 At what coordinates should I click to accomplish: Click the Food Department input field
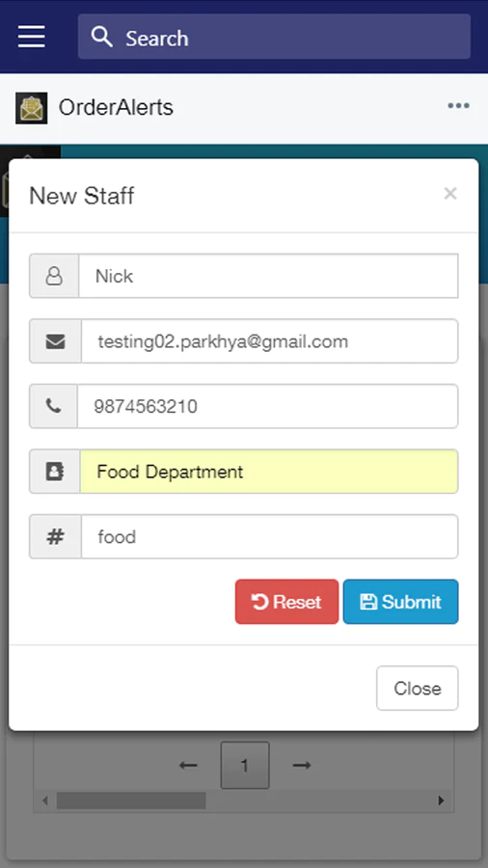[x=269, y=472]
